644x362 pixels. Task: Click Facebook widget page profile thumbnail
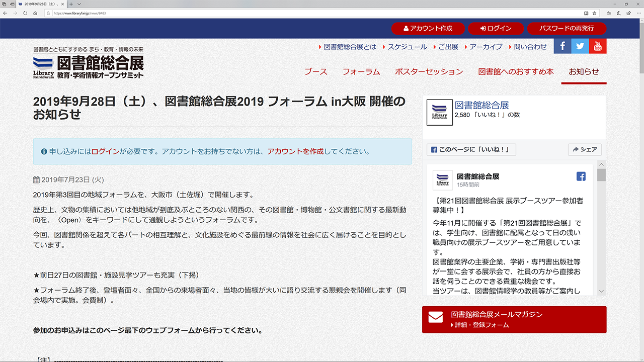439,112
